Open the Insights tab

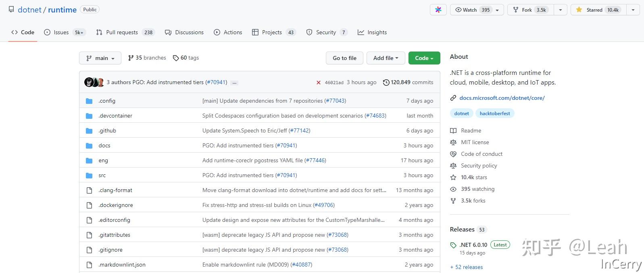click(x=372, y=32)
